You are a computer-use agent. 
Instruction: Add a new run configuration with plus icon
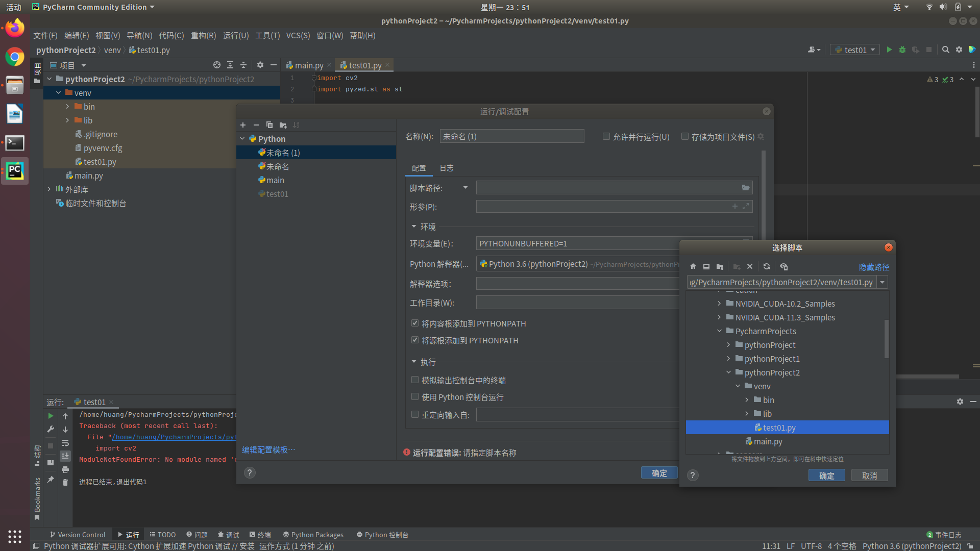point(243,125)
